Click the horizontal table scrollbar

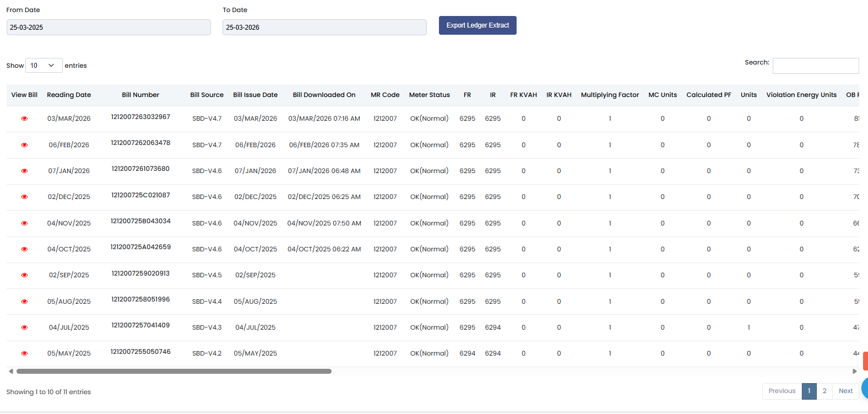pyautogui.click(x=174, y=372)
